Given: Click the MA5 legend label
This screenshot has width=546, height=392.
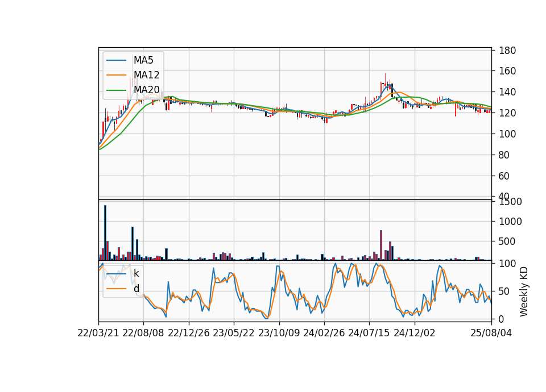Looking at the screenshot, I should coord(143,60).
